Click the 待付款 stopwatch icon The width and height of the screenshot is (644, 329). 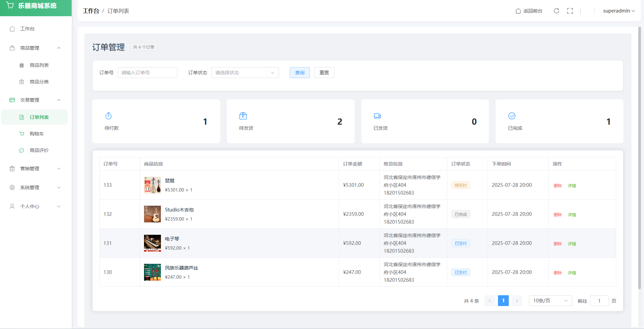click(x=109, y=116)
